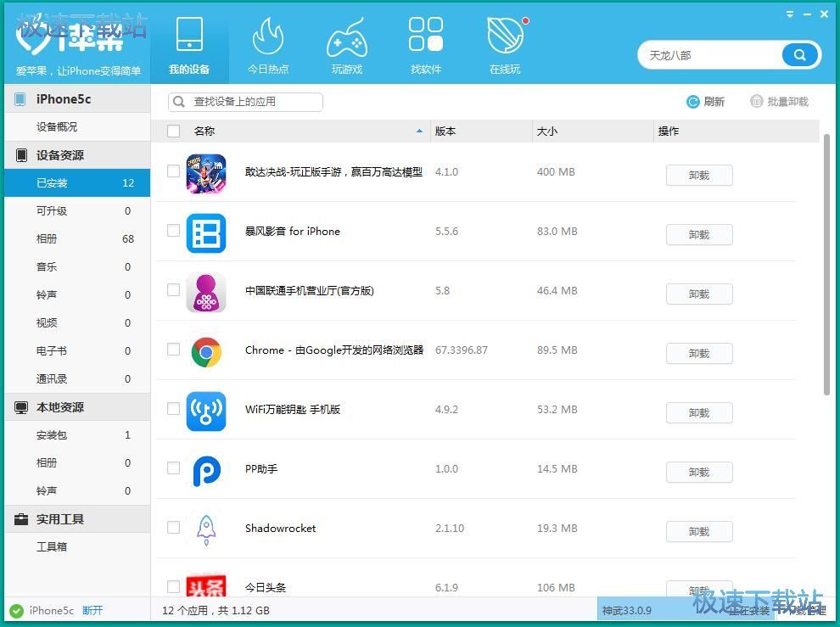Sort apps by 大小 column
This screenshot has width=840, height=627.
pyautogui.click(x=593, y=131)
